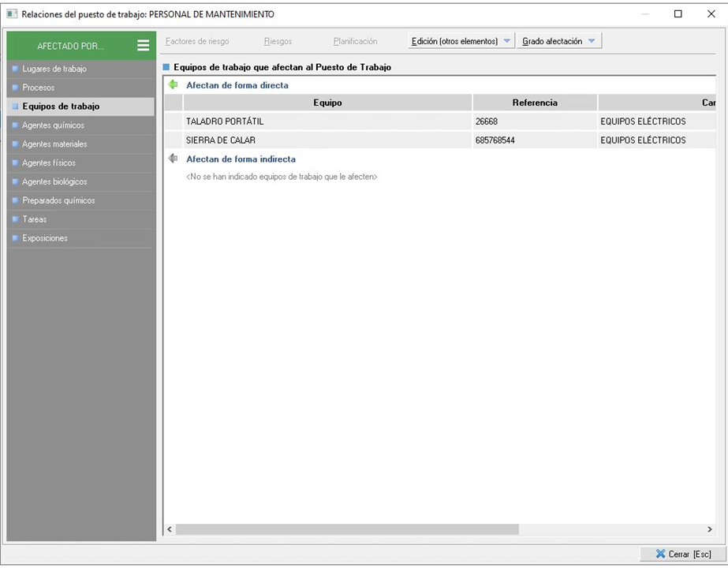728x568 pixels.
Task: Click the hamburger menu icon in green header
Action: click(x=143, y=46)
